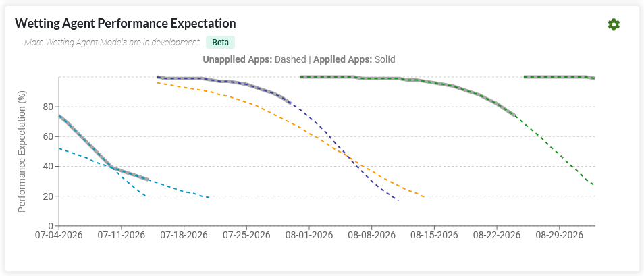Image resolution: width=644 pixels, height=276 pixels.
Task: Select the 08-22-2026 date label
Action: point(496,235)
